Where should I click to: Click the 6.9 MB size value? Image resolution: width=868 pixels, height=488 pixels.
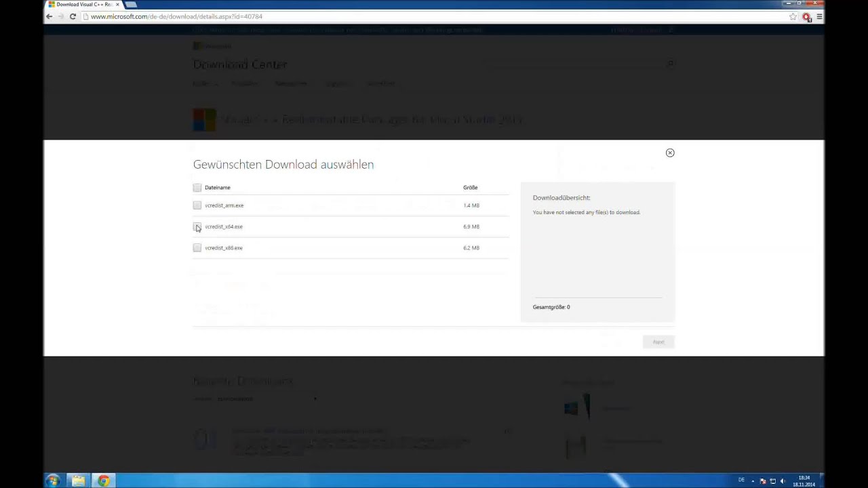(471, 226)
